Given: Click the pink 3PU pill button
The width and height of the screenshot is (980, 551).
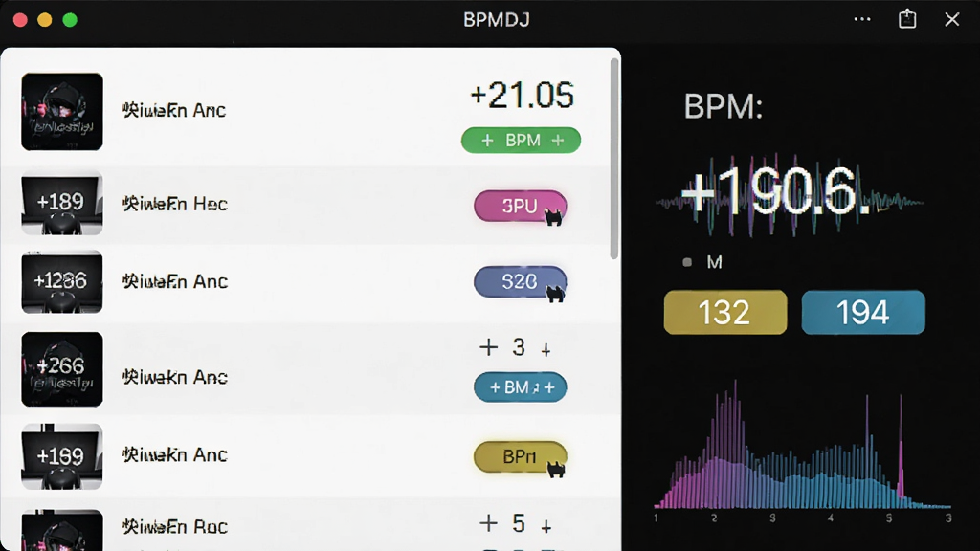Looking at the screenshot, I should pos(520,207).
